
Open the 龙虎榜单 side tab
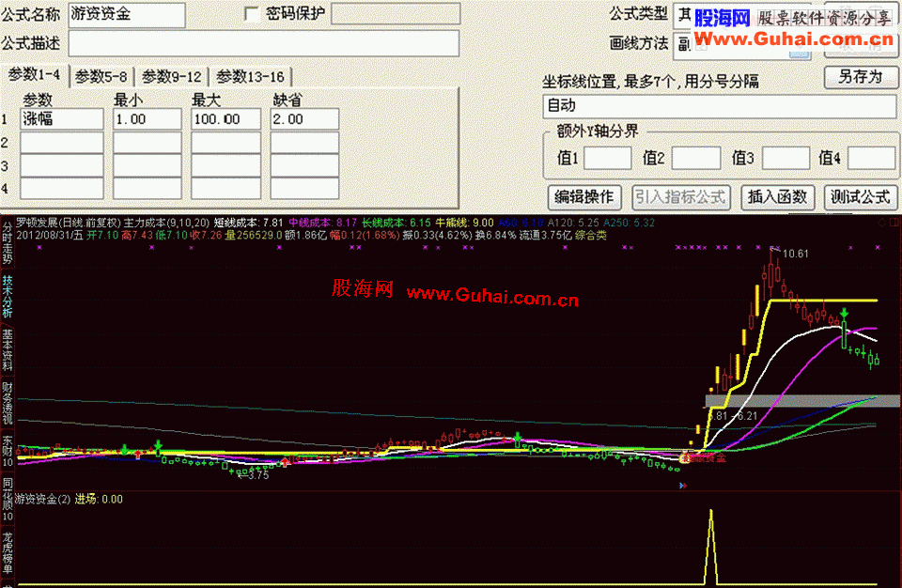(x=7, y=553)
